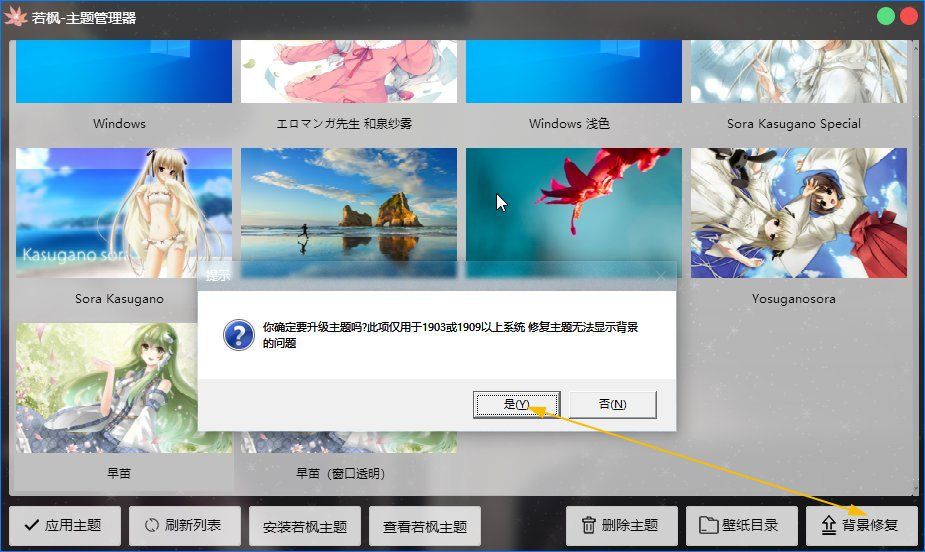Click the 早苗（窗口透明）label
The height and width of the screenshot is (552, 925).
pos(340,474)
